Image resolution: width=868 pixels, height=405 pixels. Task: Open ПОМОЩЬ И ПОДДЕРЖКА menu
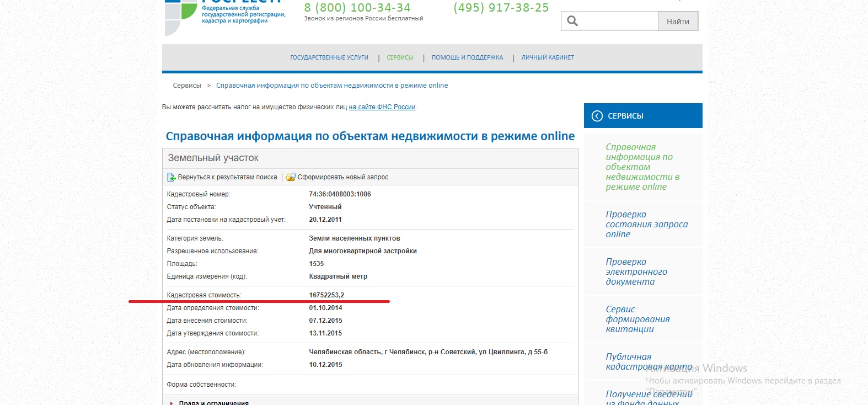point(467,57)
